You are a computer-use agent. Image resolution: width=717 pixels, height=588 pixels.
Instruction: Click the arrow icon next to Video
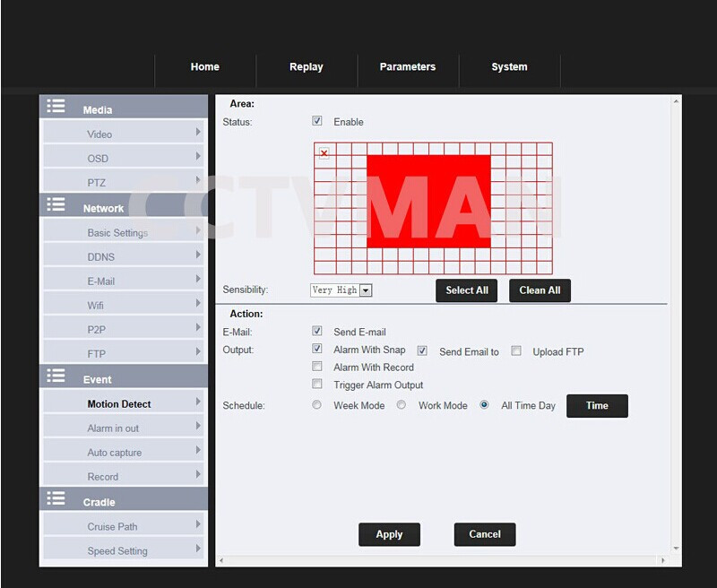(198, 133)
